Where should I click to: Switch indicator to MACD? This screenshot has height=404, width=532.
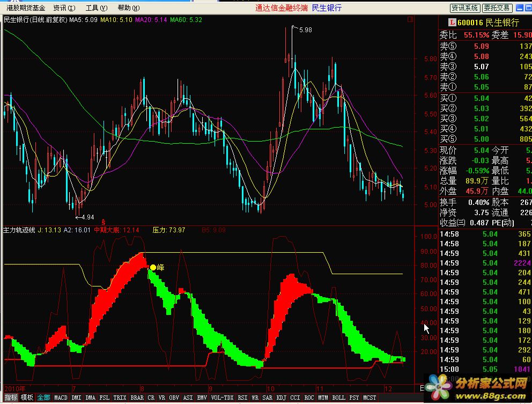tap(61, 398)
